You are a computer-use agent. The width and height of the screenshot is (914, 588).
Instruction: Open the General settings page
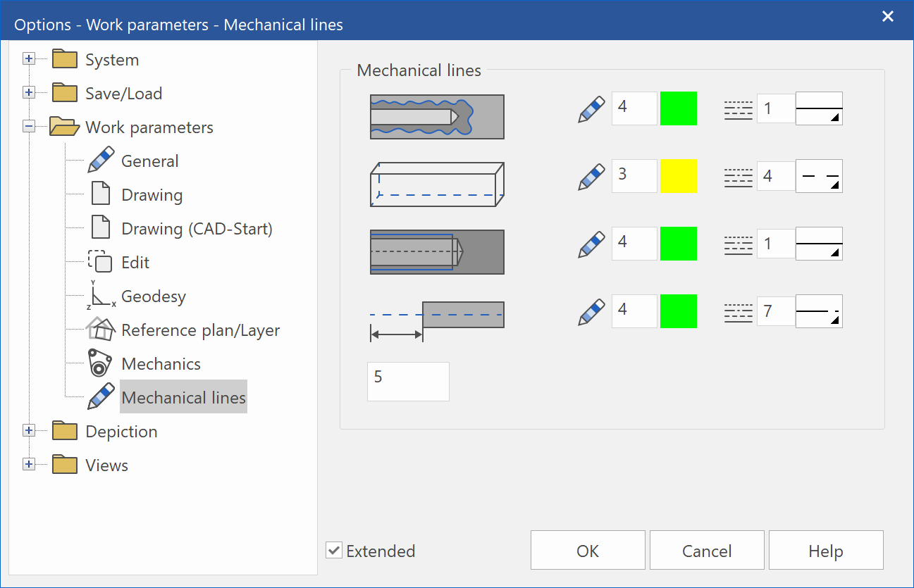150,161
